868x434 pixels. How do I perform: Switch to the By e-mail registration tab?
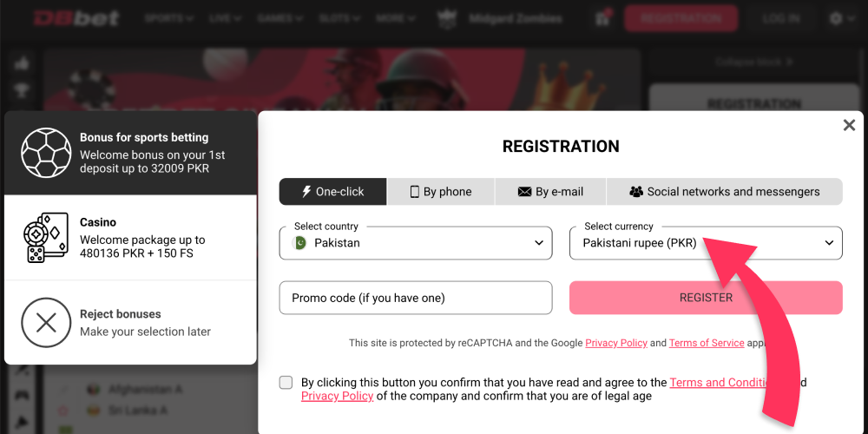click(x=551, y=192)
